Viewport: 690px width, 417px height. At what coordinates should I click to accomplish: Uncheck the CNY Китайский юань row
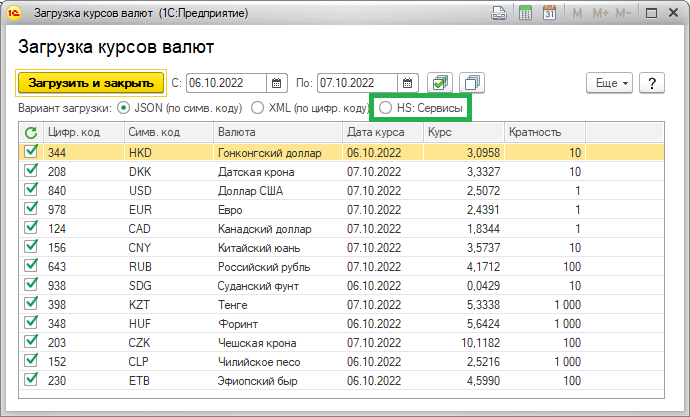(31, 246)
